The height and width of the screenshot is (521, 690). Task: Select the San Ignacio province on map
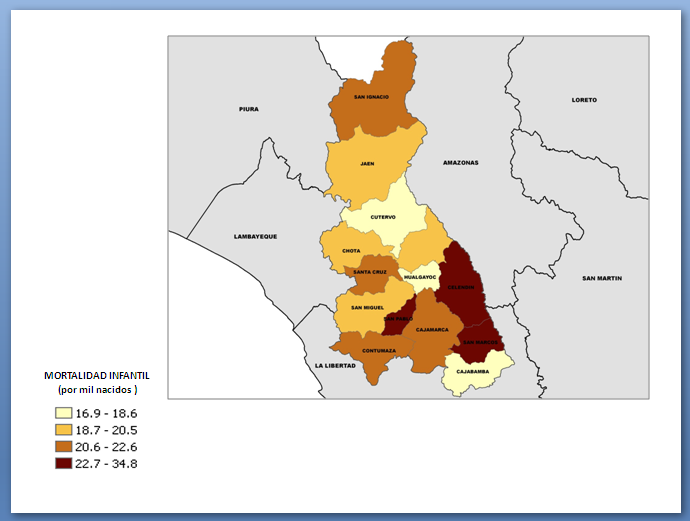click(x=372, y=97)
